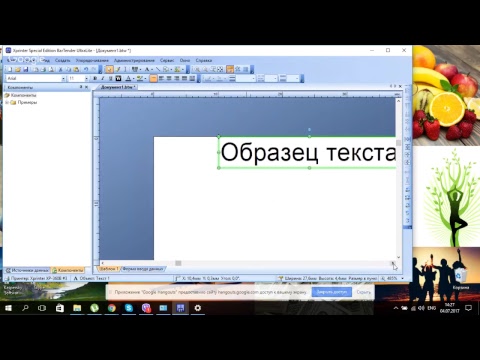Open Print Preview icon
The width and height of the screenshot is (480, 360).
click(x=51, y=69)
